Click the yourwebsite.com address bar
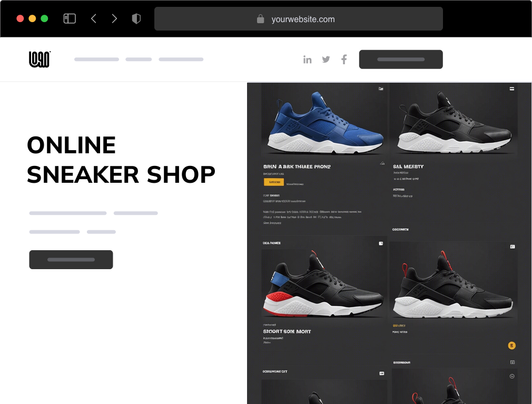Image resolution: width=532 pixels, height=404 pixels. [x=299, y=18]
